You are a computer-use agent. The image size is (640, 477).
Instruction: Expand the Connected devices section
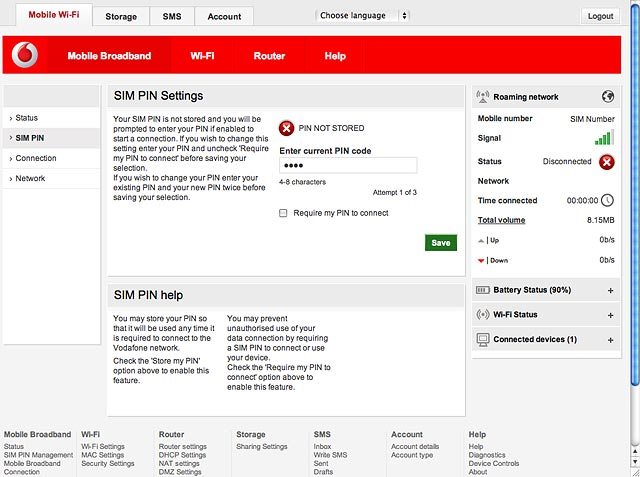[611, 340]
